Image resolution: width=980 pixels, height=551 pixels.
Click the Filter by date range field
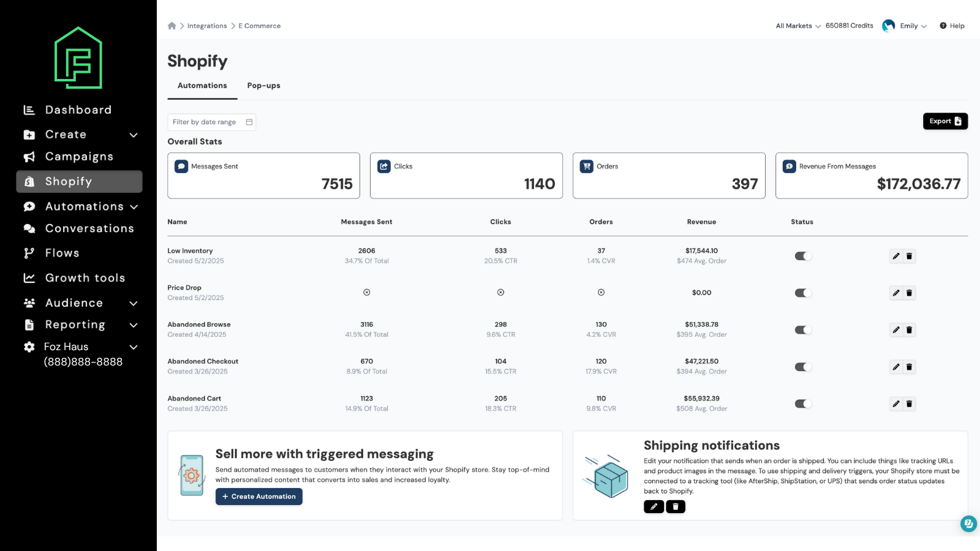point(212,122)
